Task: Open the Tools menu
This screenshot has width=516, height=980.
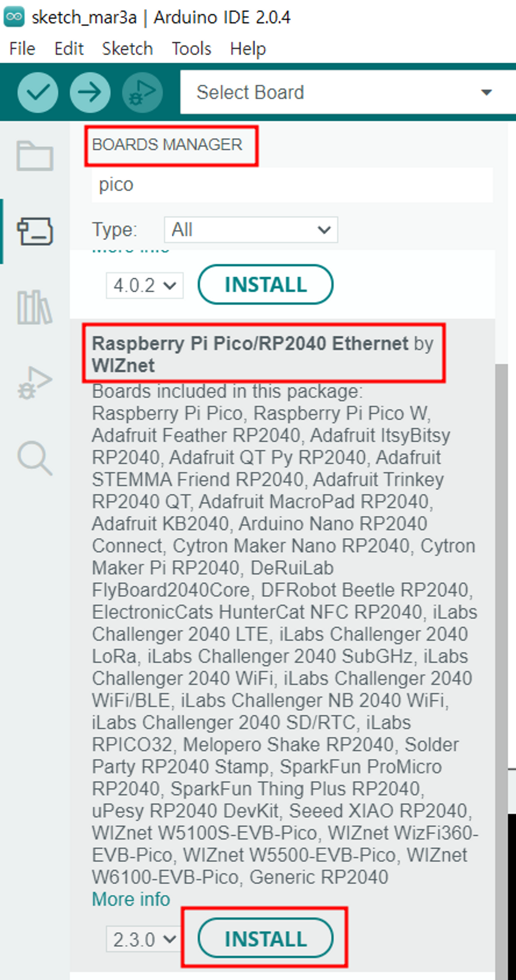Action: 191,49
